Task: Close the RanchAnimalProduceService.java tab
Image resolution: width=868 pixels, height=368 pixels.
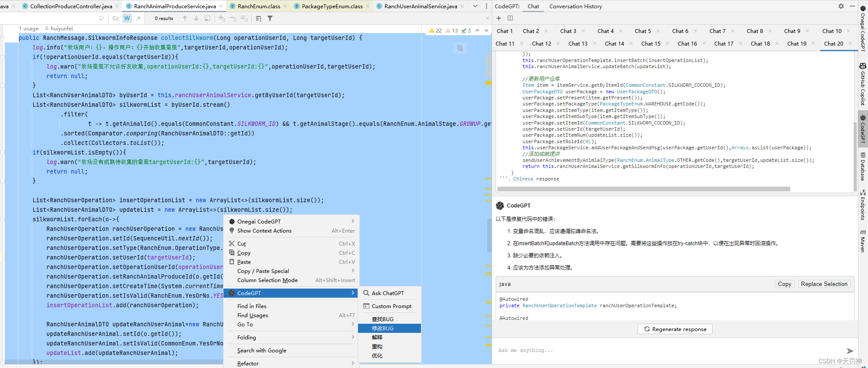Action: 221,6
